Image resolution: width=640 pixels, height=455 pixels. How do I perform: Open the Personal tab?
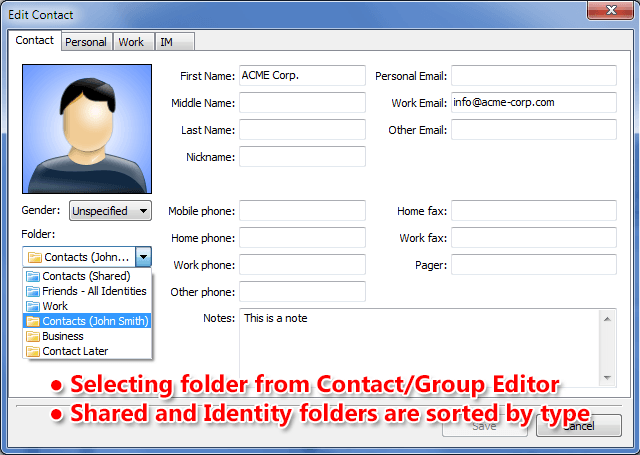87,42
